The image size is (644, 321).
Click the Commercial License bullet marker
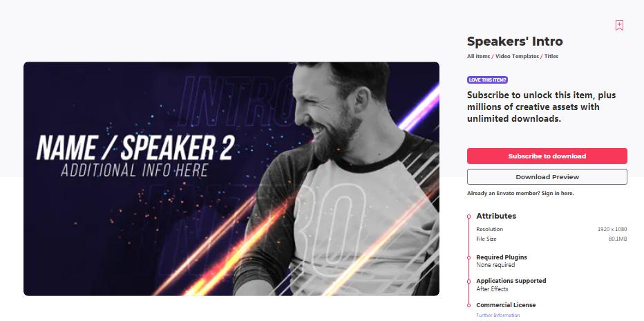468,304
